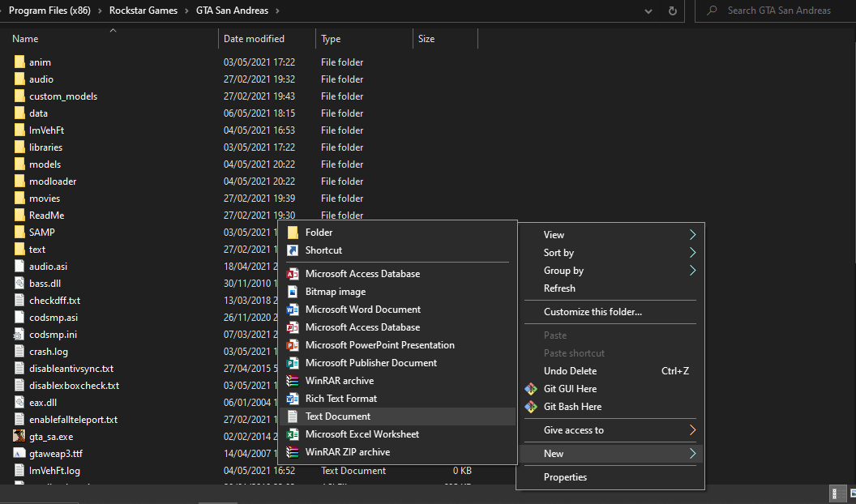Expand the View submenu arrow

692,234
